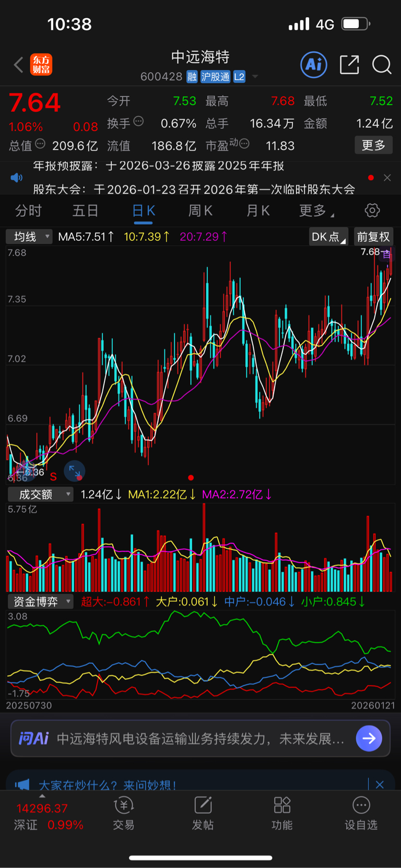401x868 pixels.
Task: Open the 资金博弈 indicator dropdown
Action: 40,602
